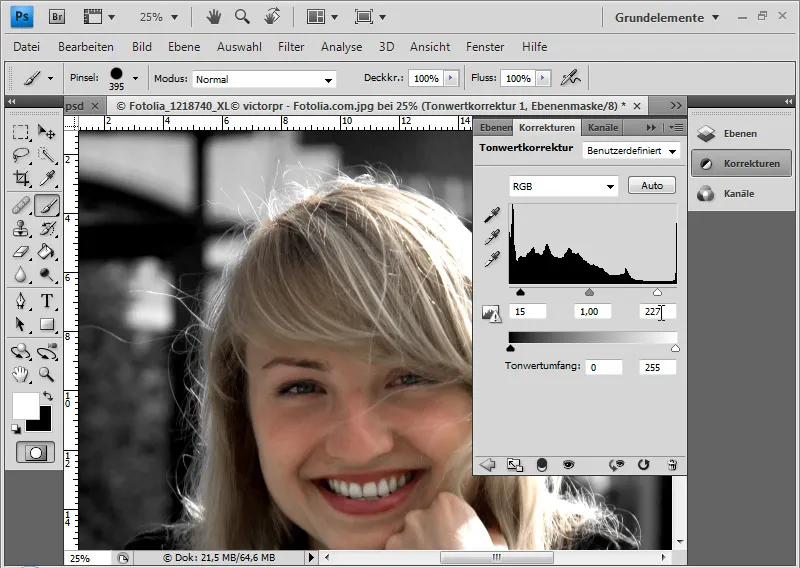
Task: Toggle adjustment layer visibility eye icon
Action: point(568,464)
